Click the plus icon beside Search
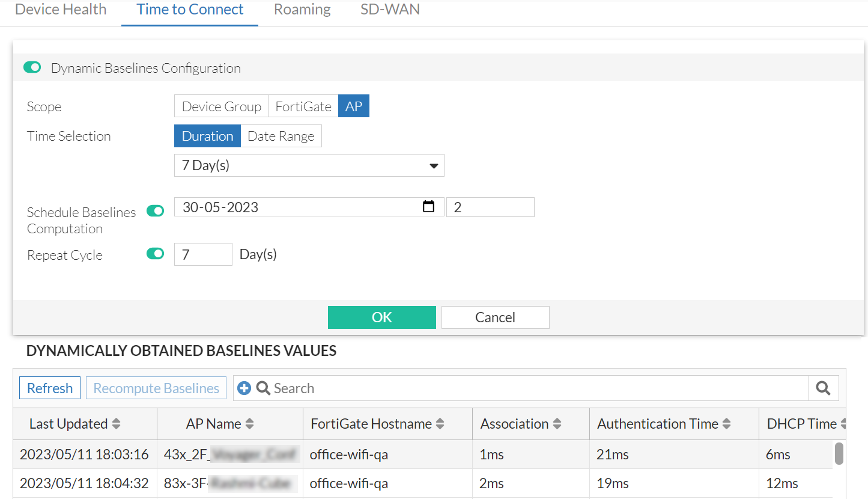 click(244, 388)
